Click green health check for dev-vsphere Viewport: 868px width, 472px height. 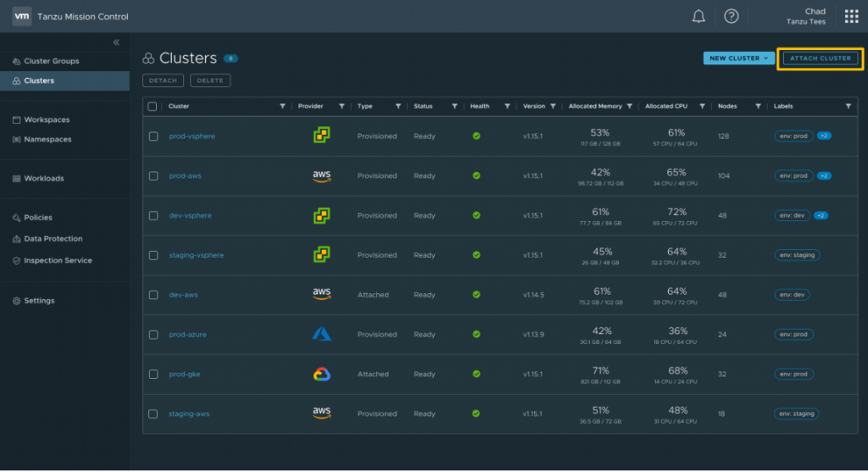coord(476,215)
